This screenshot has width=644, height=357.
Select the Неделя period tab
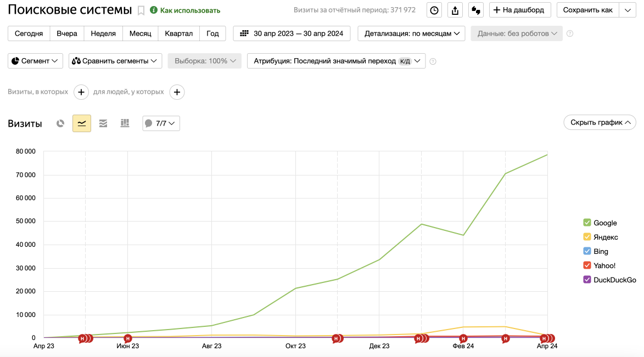pyautogui.click(x=103, y=33)
